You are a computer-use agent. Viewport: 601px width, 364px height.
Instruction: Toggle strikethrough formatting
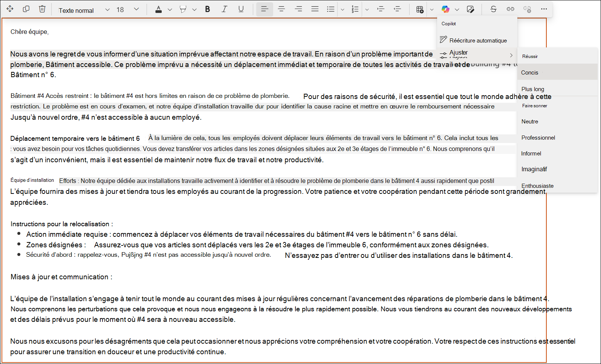(x=494, y=9)
